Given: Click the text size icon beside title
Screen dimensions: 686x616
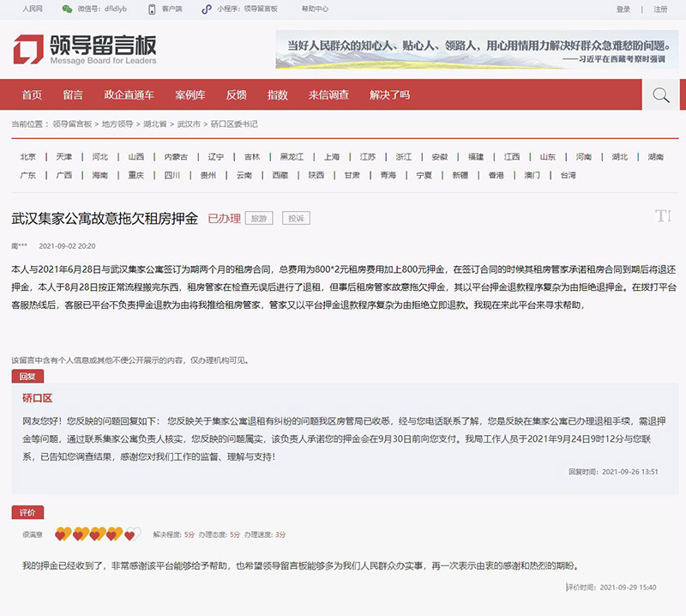Looking at the screenshot, I should point(663,215).
